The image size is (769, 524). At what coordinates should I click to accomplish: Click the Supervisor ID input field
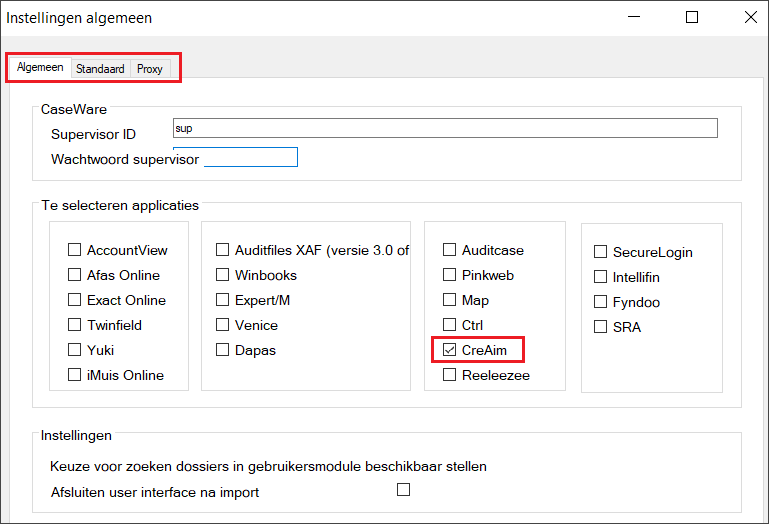pos(445,128)
